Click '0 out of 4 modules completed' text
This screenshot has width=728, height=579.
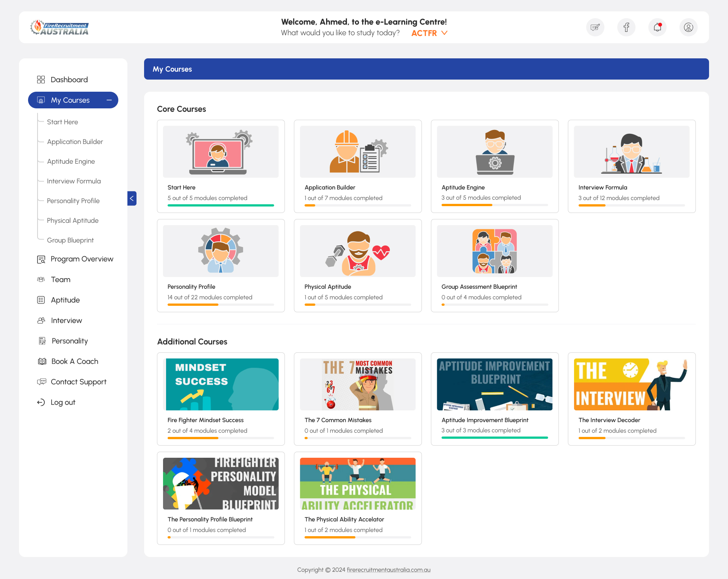coord(482,297)
